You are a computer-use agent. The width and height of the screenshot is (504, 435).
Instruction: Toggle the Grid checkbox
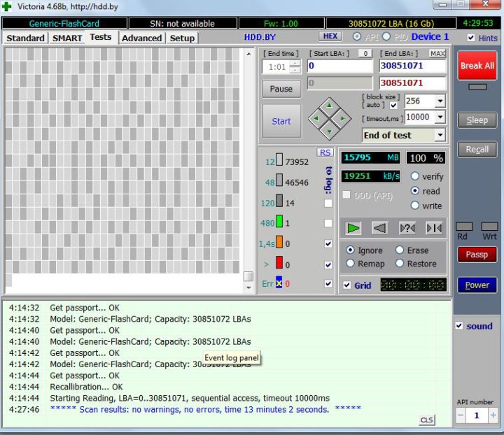click(x=347, y=285)
